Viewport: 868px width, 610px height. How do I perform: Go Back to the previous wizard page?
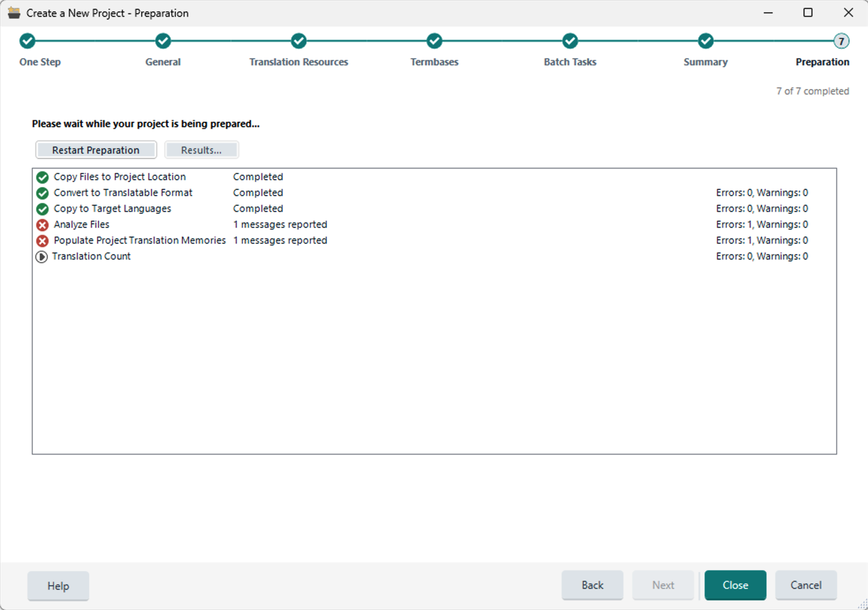592,585
